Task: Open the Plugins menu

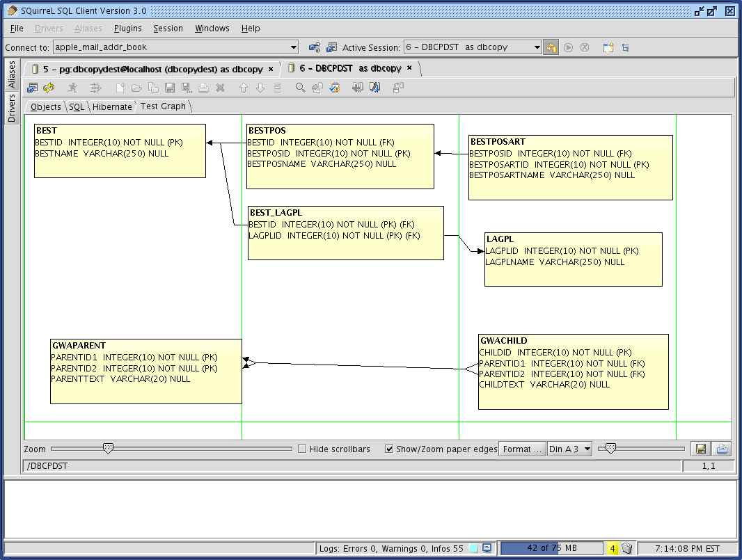Action: [127, 29]
